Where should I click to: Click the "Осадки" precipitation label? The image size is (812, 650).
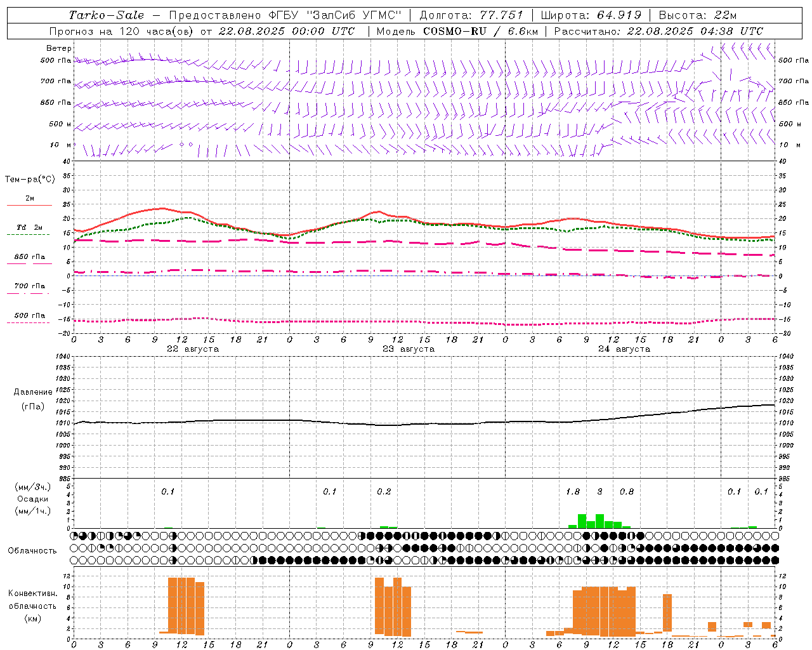click(x=32, y=499)
